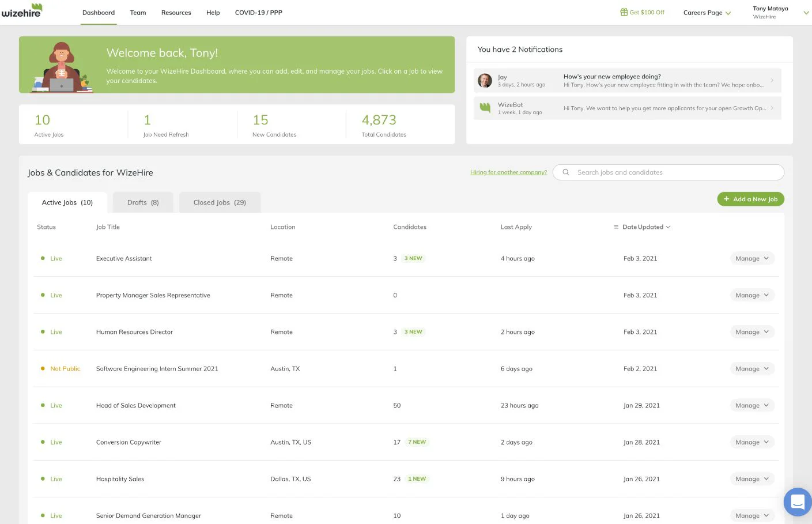Open Manage menu for Conversion Copywriter
Image resolution: width=812 pixels, height=524 pixels.
752,442
